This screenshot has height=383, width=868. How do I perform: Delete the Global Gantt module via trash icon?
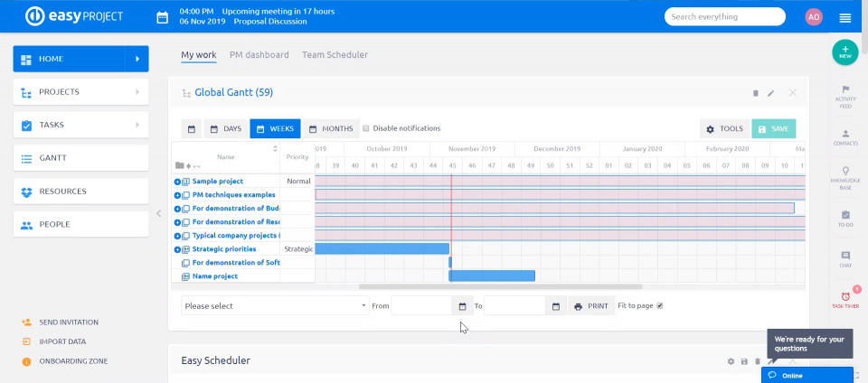click(756, 93)
